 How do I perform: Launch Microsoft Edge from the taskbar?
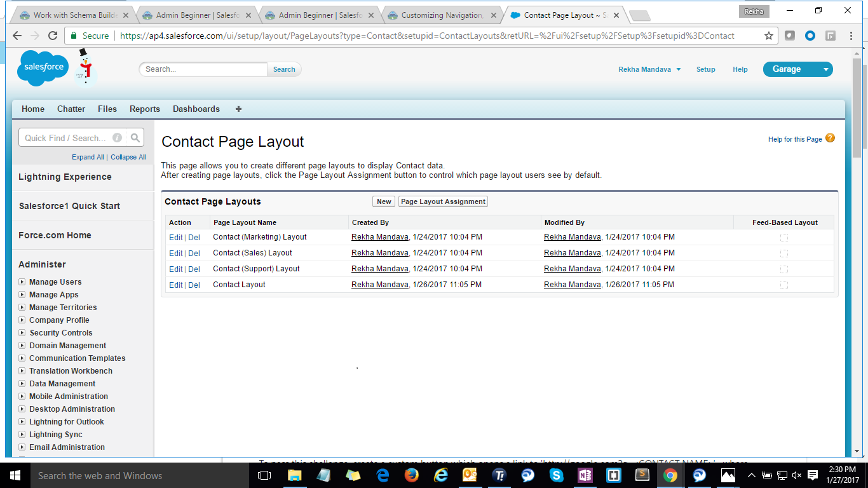tap(383, 475)
